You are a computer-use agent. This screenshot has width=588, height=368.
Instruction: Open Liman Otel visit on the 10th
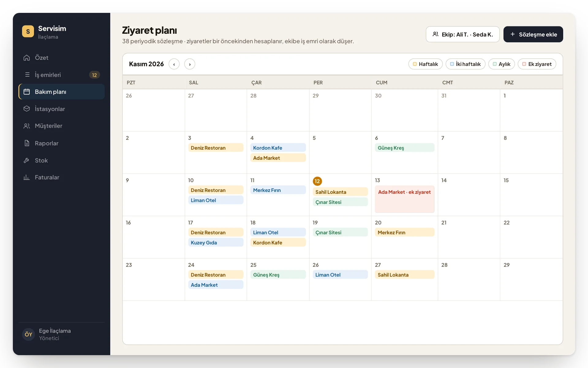pyautogui.click(x=216, y=200)
